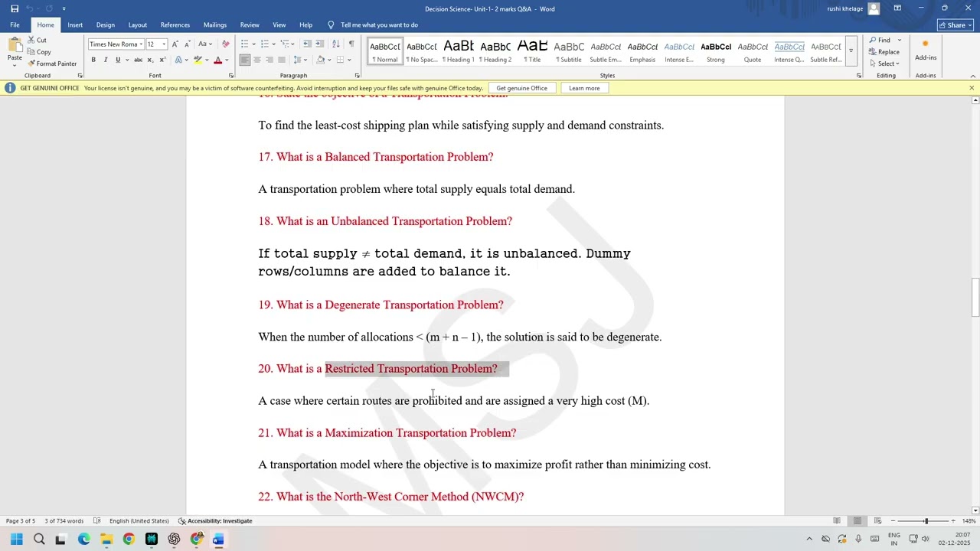Toggle bold formatting
This screenshot has width=980, height=551.
click(x=93, y=60)
